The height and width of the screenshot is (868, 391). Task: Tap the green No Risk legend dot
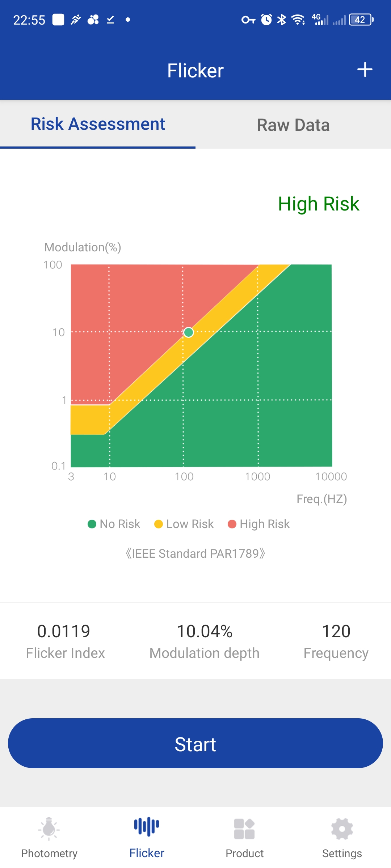[x=92, y=524]
